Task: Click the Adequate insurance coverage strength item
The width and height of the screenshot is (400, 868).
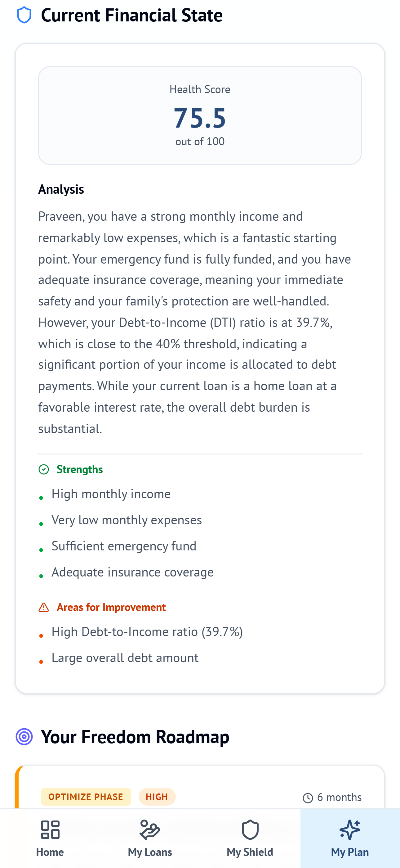Action: [132, 572]
